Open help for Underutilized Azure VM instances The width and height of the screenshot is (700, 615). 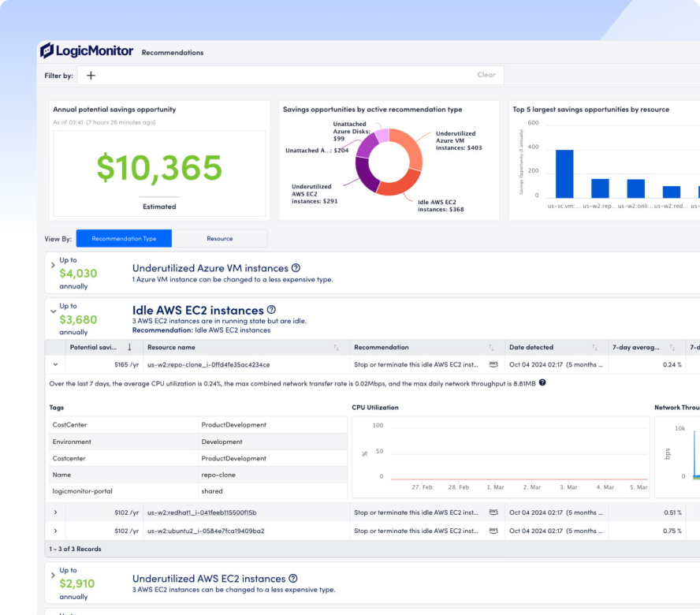[x=296, y=268]
